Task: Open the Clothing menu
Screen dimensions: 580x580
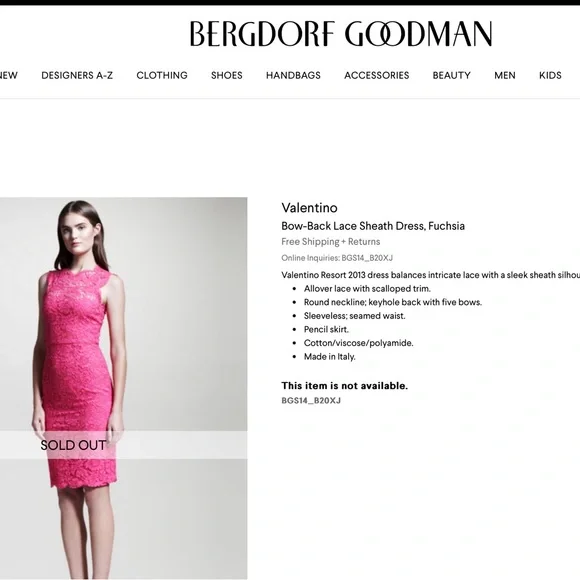Action: click(x=162, y=75)
